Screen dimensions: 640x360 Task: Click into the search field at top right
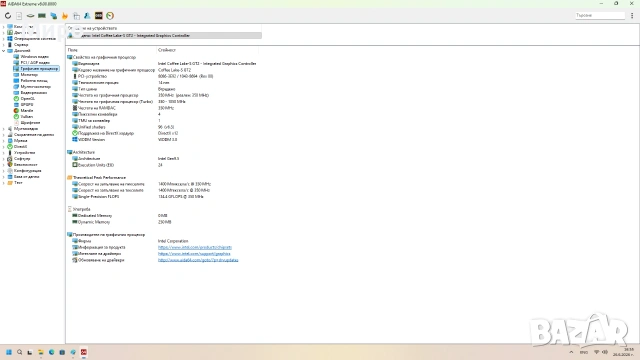600,16
